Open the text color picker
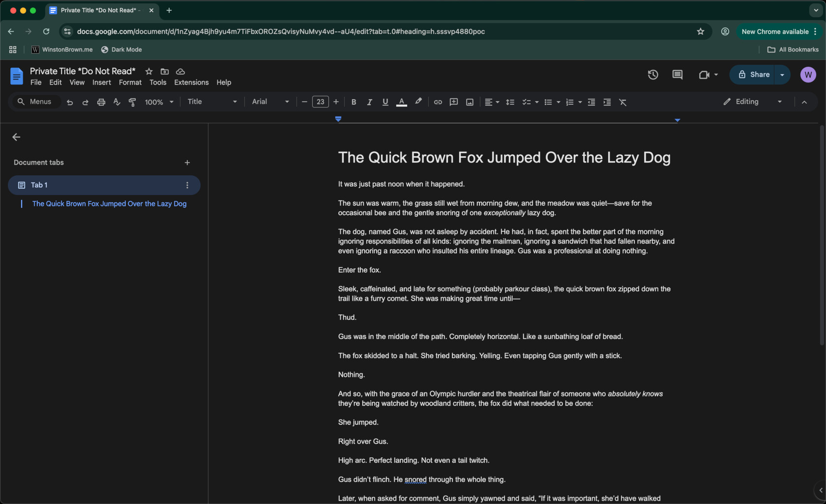This screenshot has width=826, height=504. (402, 102)
